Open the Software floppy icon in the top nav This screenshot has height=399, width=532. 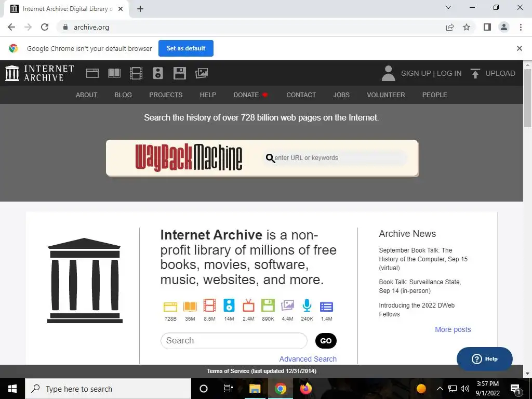point(179,73)
